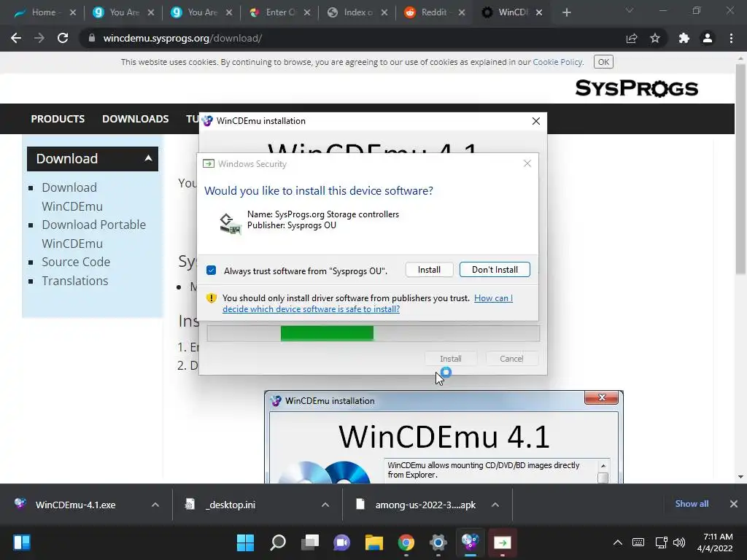Expand options for WinCDEmu-4.1.exe download
Viewport: 747px width, 560px height.
click(x=155, y=505)
